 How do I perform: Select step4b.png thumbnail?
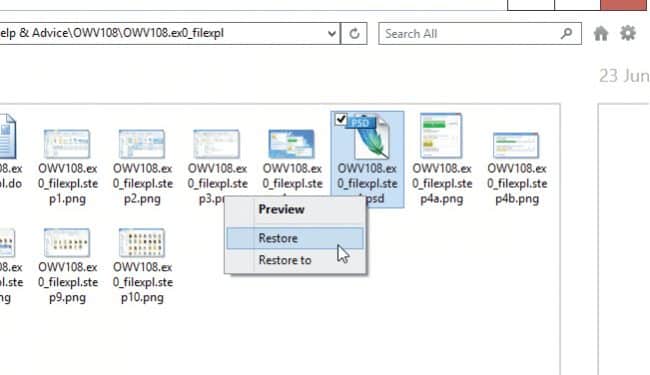coord(516,145)
